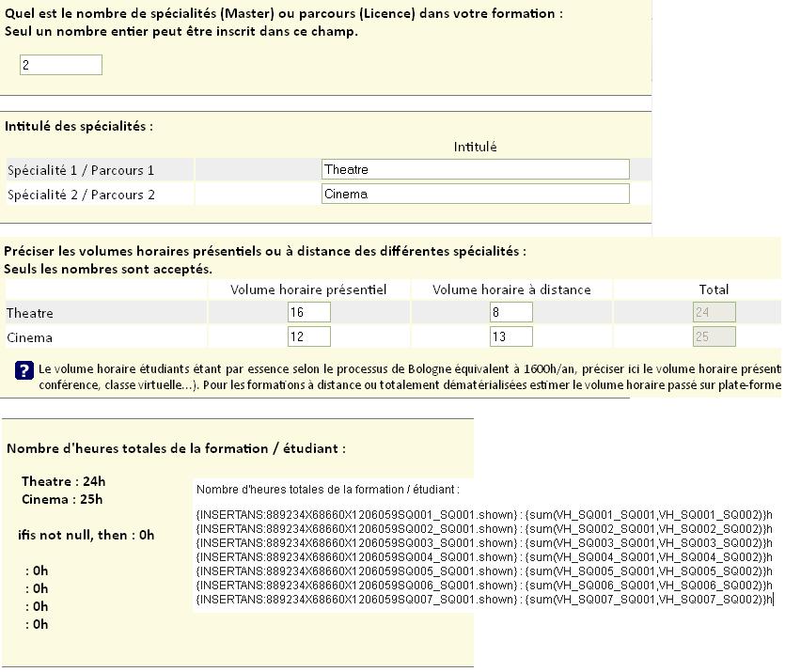This screenshot has width=785, height=672.
Task: Click the number of specialties input field
Action: [61, 66]
